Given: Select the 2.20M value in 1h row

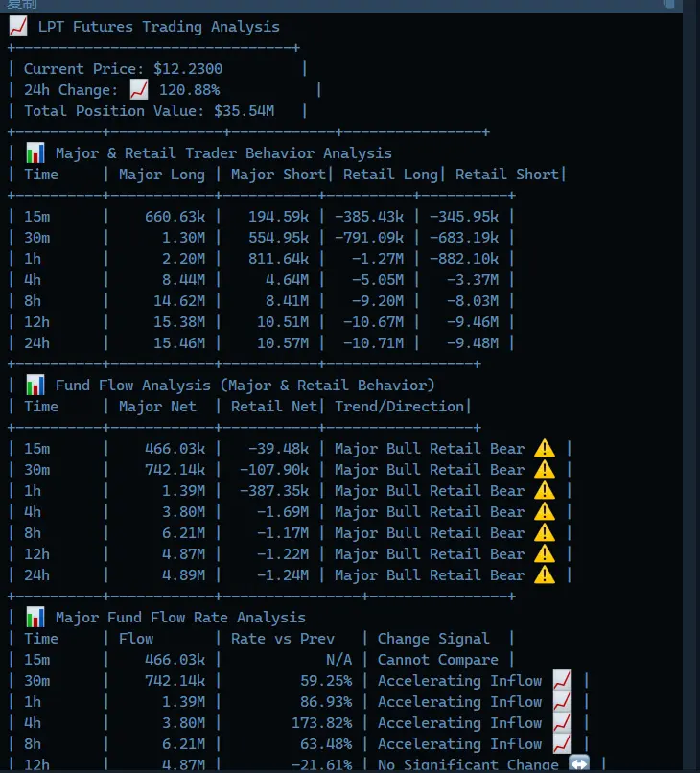Looking at the screenshot, I should click(183, 259).
